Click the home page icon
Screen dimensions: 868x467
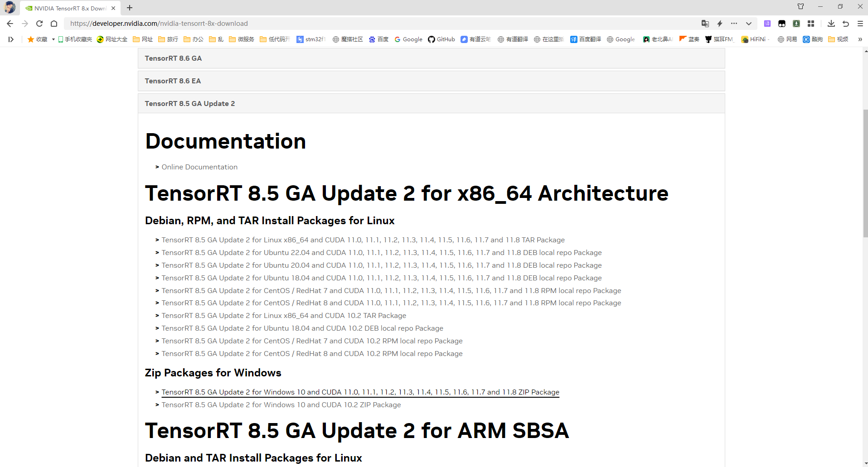coord(54,24)
